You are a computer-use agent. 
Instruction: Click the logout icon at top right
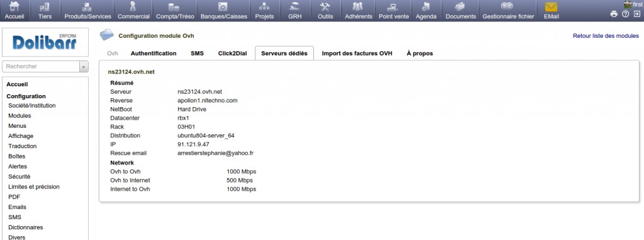(x=637, y=14)
